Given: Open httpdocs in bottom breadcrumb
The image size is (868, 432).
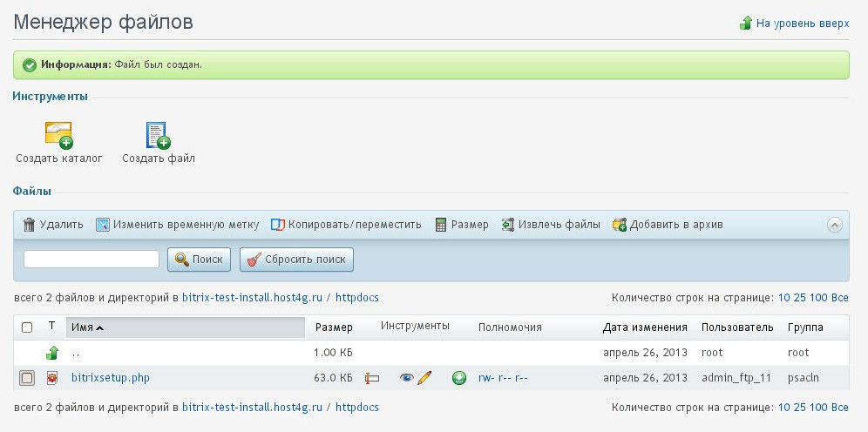Looking at the screenshot, I should click(357, 408).
